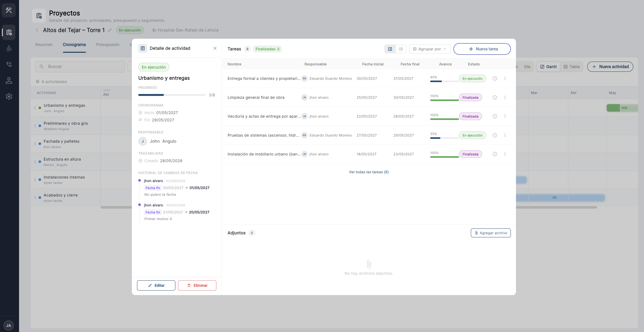644x332 pixels.
Task: Click the tools logo icon in sidebar
Action: 9,10
